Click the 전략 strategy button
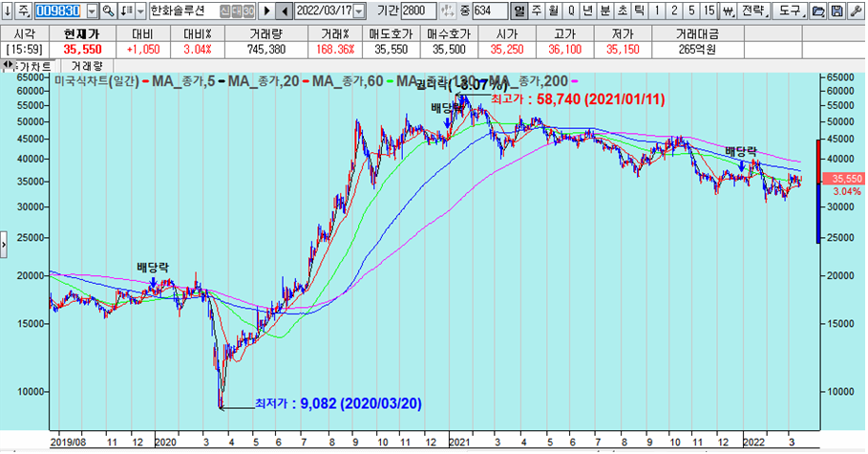The width and height of the screenshot is (868, 454). coord(754,11)
